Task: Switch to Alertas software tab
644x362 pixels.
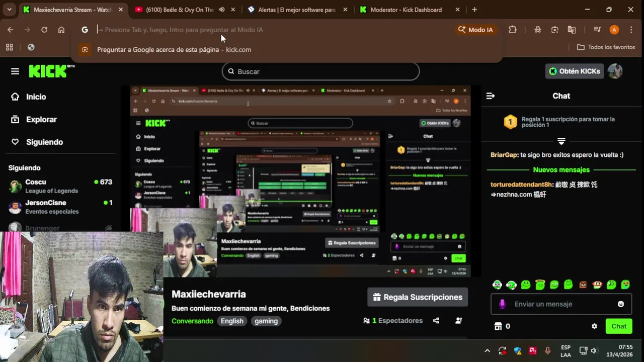Action: click(297, 10)
